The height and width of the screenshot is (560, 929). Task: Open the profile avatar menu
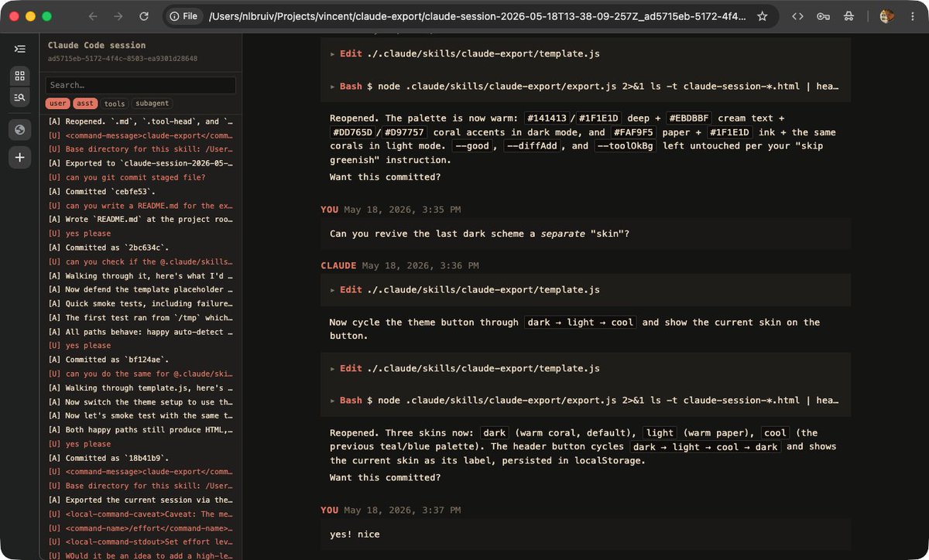point(887,16)
